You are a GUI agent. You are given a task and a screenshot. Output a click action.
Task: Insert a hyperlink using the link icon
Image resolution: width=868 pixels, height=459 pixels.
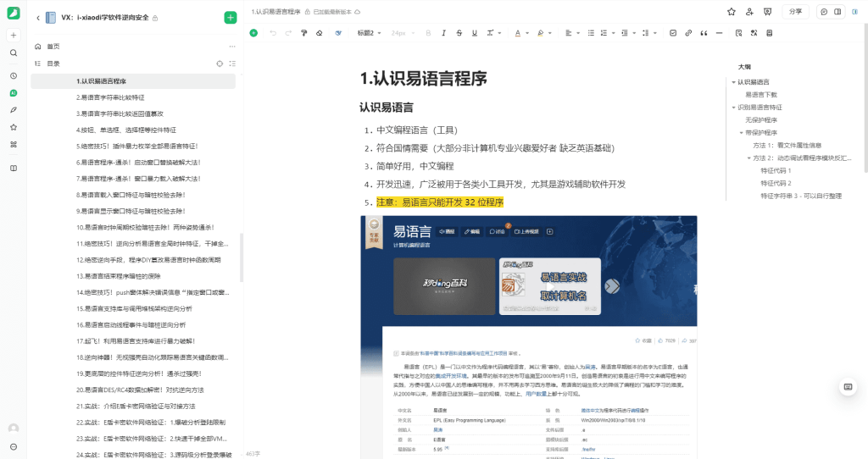coord(687,33)
